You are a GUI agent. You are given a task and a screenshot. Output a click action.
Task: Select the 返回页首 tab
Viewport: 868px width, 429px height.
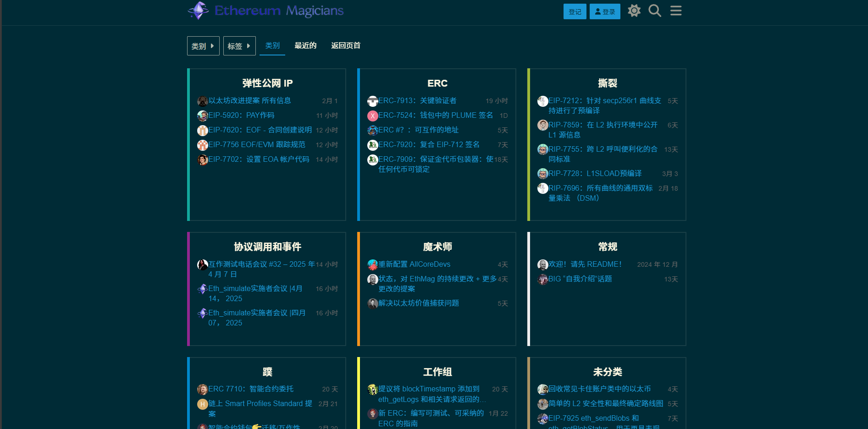tap(346, 45)
